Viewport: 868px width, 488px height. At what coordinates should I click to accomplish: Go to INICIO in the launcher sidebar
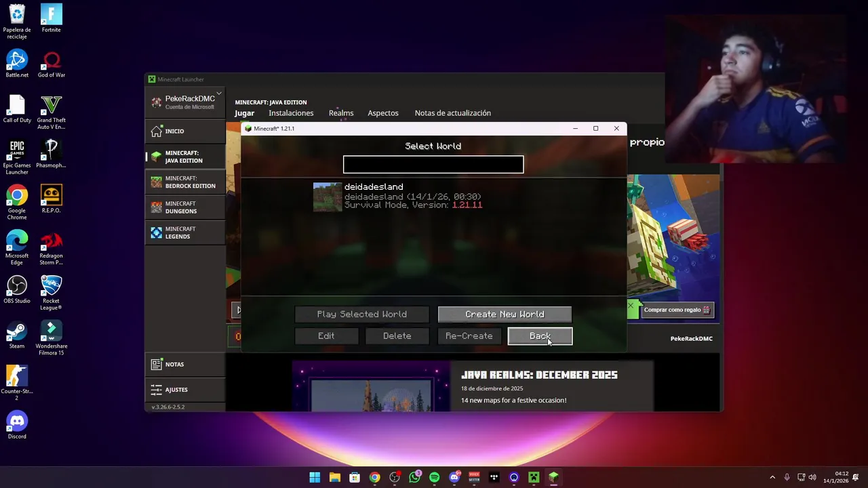(x=185, y=131)
